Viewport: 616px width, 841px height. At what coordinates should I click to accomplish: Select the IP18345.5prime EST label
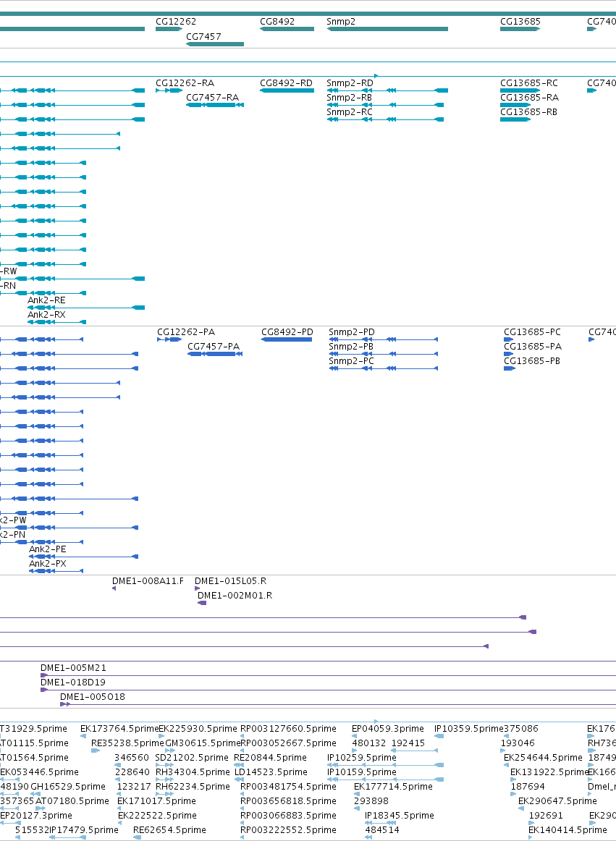(400, 816)
